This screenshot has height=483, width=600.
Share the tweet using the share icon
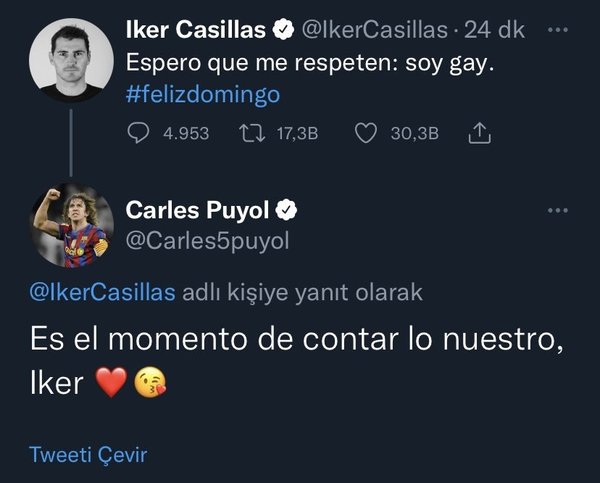coord(478,132)
